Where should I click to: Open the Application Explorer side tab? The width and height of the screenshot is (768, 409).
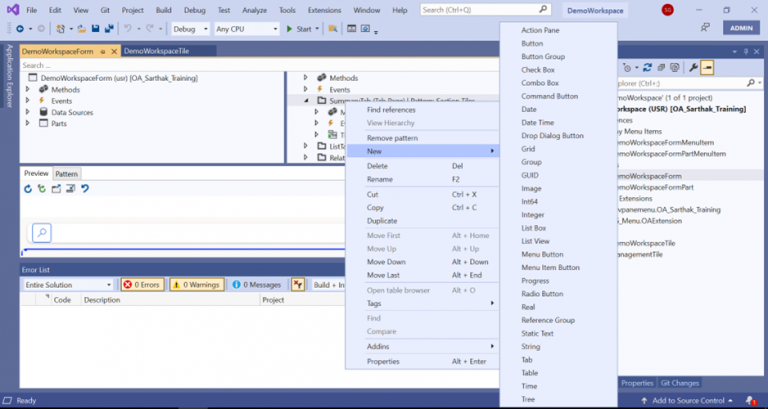(9, 75)
